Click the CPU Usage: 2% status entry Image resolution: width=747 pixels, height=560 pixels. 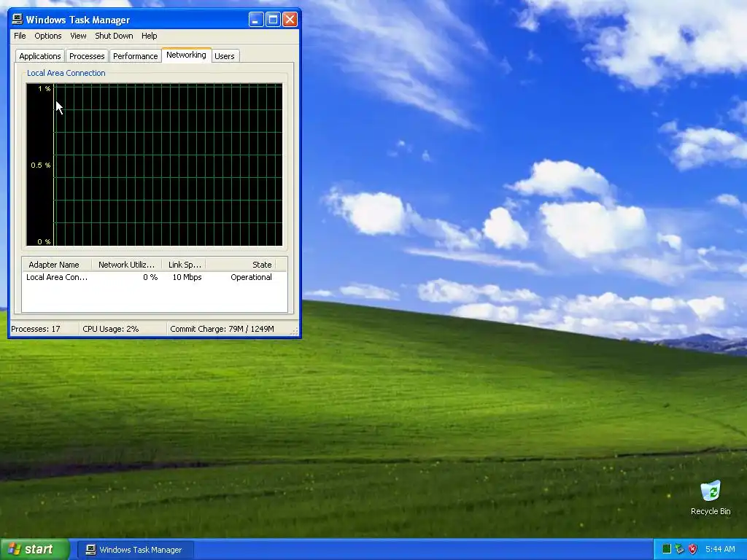point(111,329)
